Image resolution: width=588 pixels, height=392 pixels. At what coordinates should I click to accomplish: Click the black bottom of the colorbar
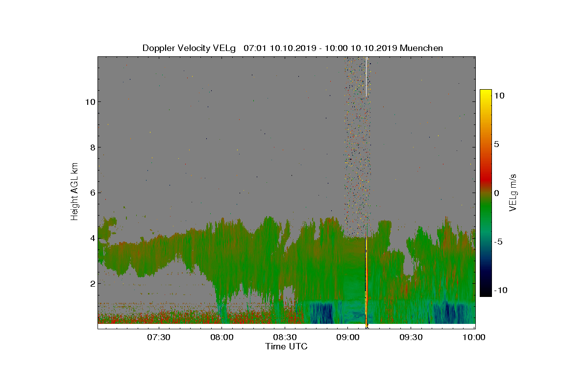pos(485,293)
